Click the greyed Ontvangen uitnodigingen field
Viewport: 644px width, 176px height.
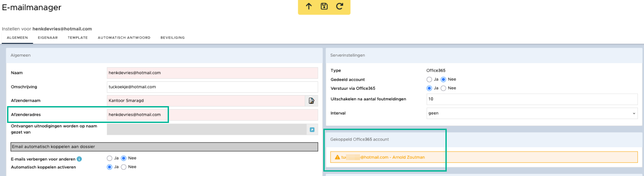coord(206,129)
